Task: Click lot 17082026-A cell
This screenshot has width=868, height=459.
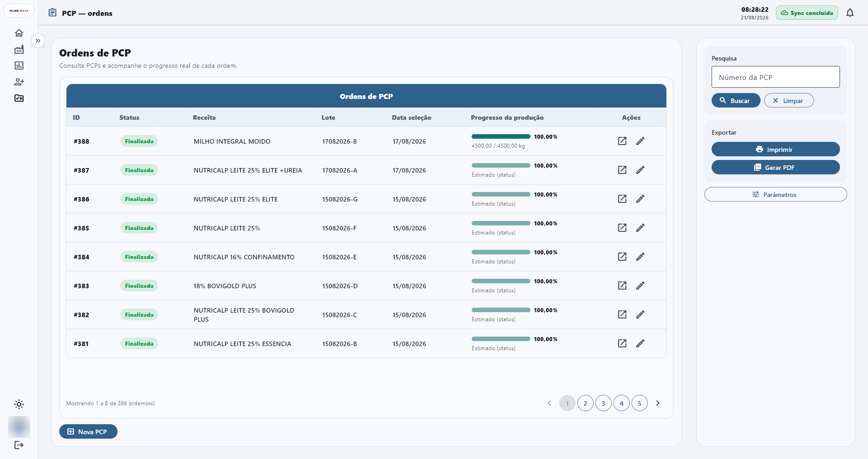Action: 340,170
